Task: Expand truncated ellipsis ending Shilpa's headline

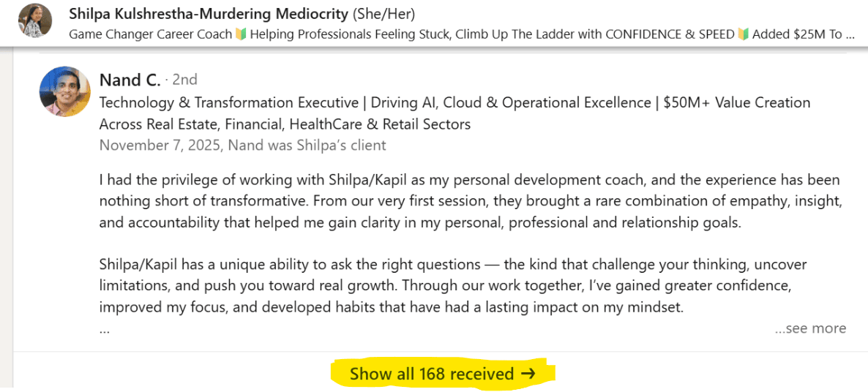Action: (849, 34)
